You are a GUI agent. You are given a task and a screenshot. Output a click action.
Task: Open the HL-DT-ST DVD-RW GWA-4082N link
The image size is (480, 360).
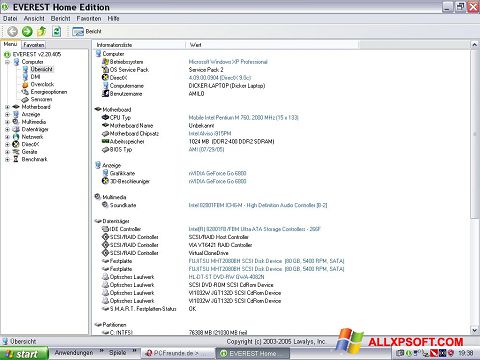pyautogui.click(x=226, y=277)
